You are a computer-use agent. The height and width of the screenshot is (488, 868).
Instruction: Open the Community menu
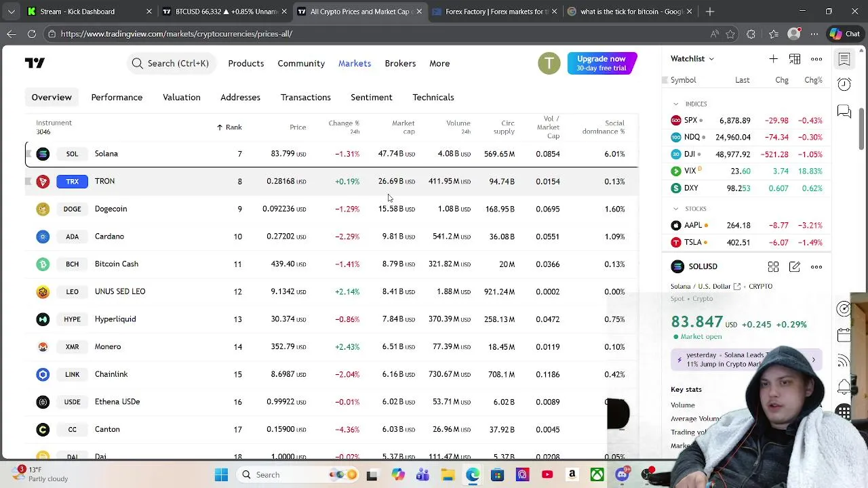301,64
